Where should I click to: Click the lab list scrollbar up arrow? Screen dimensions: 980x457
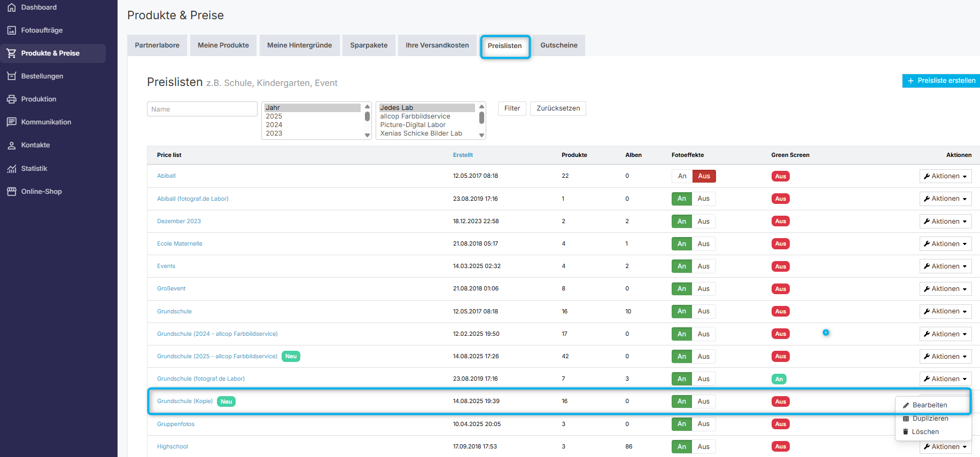(x=481, y=107)
